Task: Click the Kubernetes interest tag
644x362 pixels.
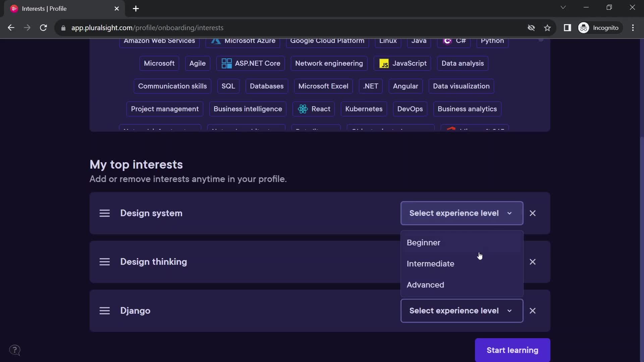Action: coord(364,109)
